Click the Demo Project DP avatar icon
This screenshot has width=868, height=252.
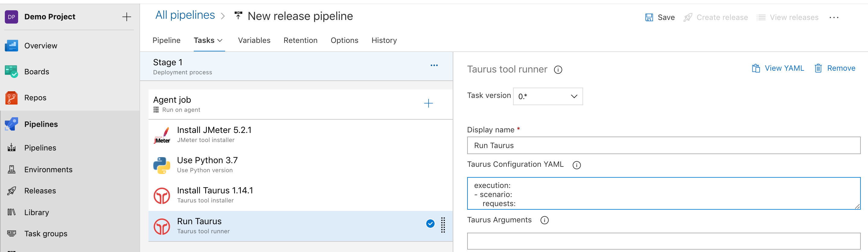point(11,17)
